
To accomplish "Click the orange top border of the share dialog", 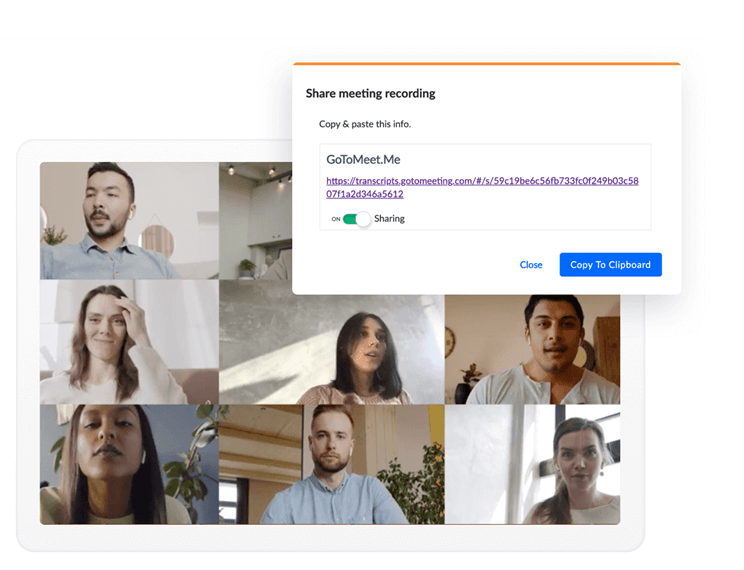I will pyautogui.click(x=486, y=64).
